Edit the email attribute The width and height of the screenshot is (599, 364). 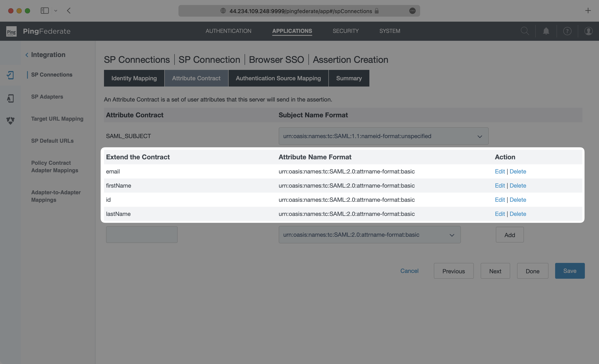coord(500,171)
